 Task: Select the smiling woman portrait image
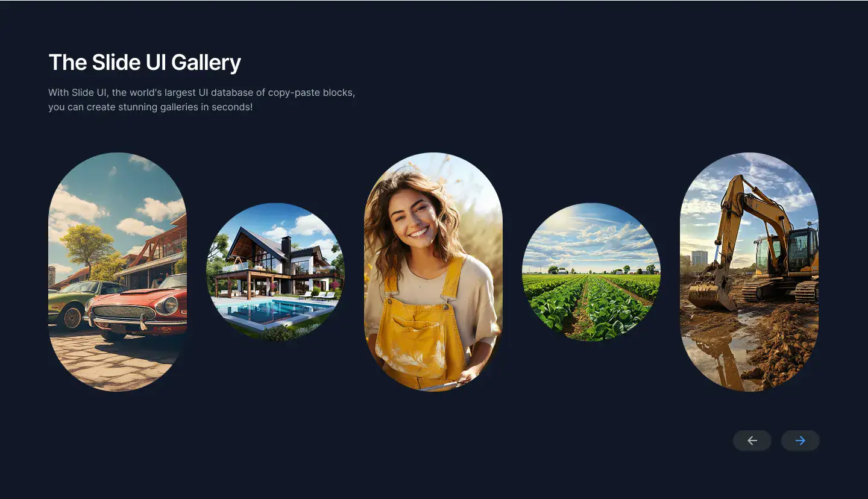coord(433,272)
